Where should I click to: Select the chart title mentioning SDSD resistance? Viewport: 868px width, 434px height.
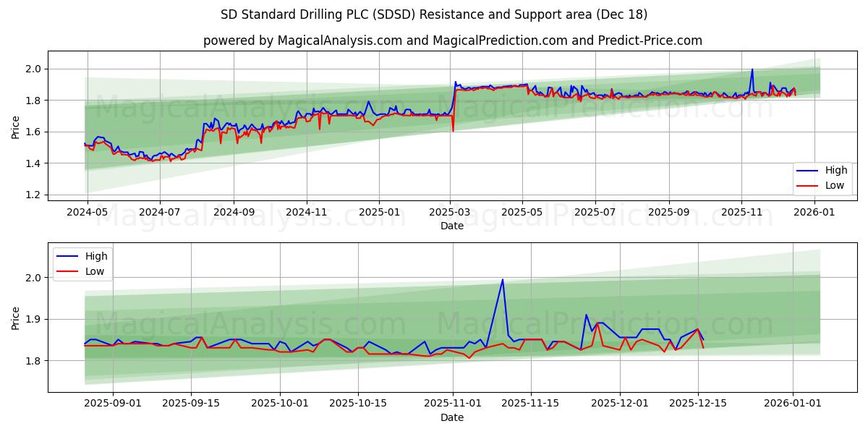coord(434,14)
